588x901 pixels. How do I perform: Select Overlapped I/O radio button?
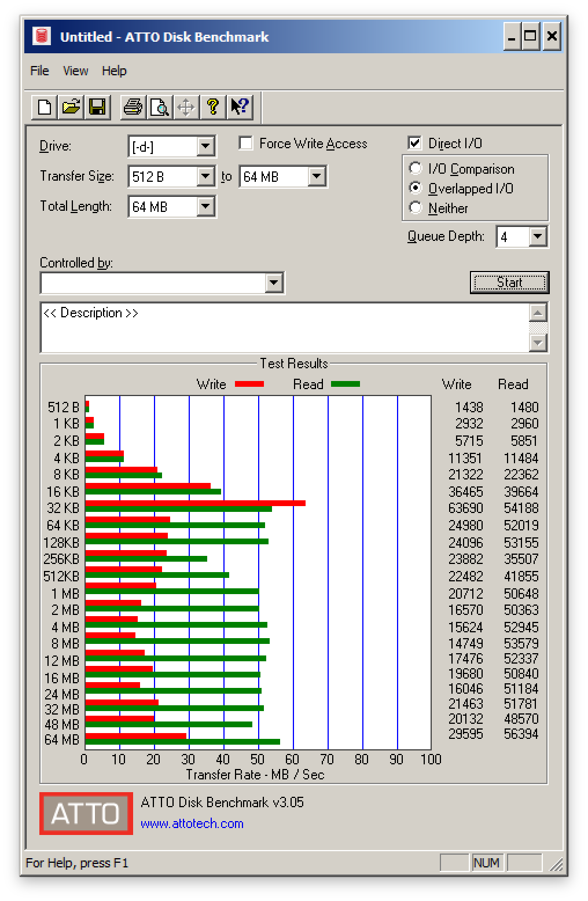click(x=416, y=188)
